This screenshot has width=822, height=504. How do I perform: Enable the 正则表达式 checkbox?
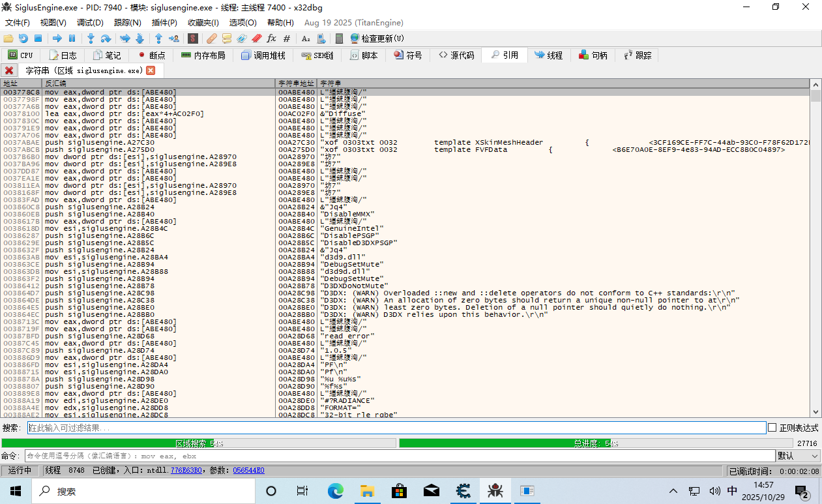(x=772, y=428)
